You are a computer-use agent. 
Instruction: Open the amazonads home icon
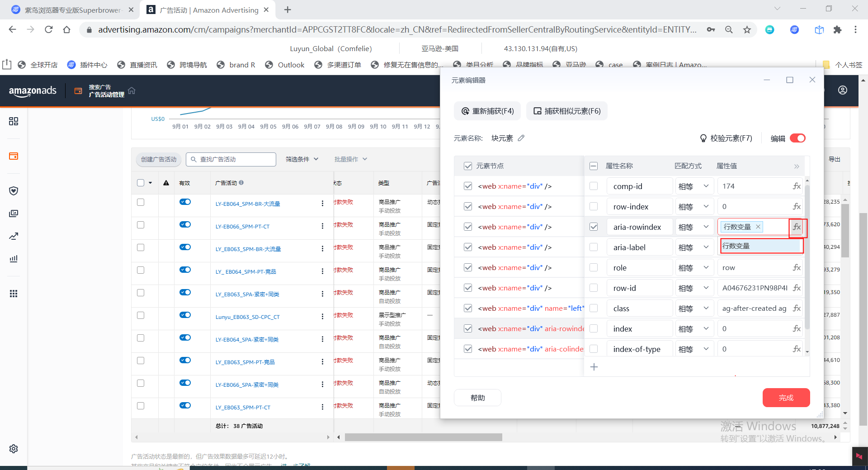coord(132,90)
